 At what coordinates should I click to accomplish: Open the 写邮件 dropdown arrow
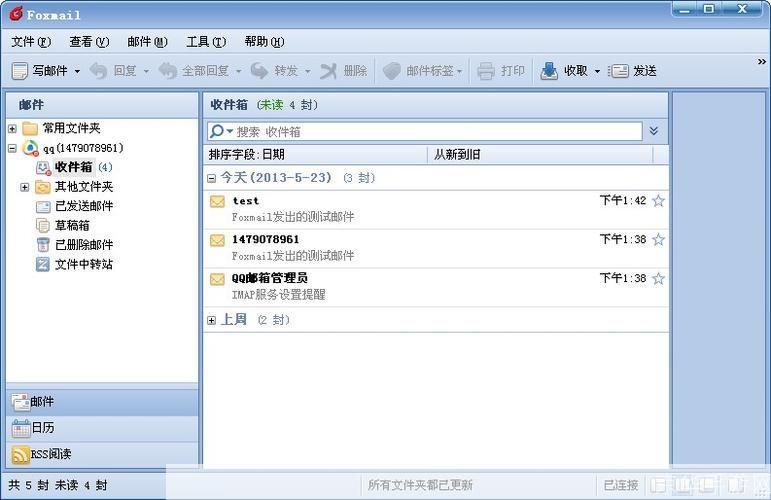point(77,71)
